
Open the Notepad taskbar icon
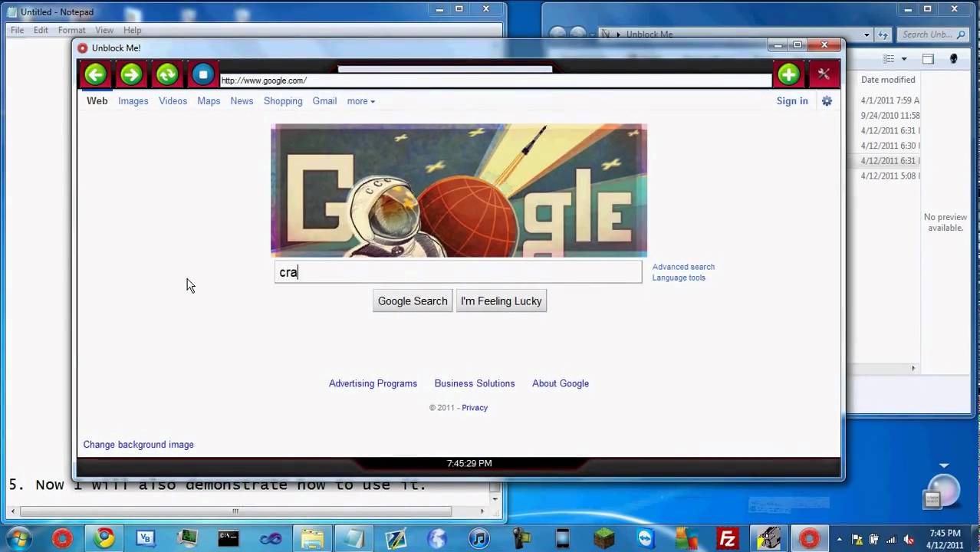pos(354,539)
